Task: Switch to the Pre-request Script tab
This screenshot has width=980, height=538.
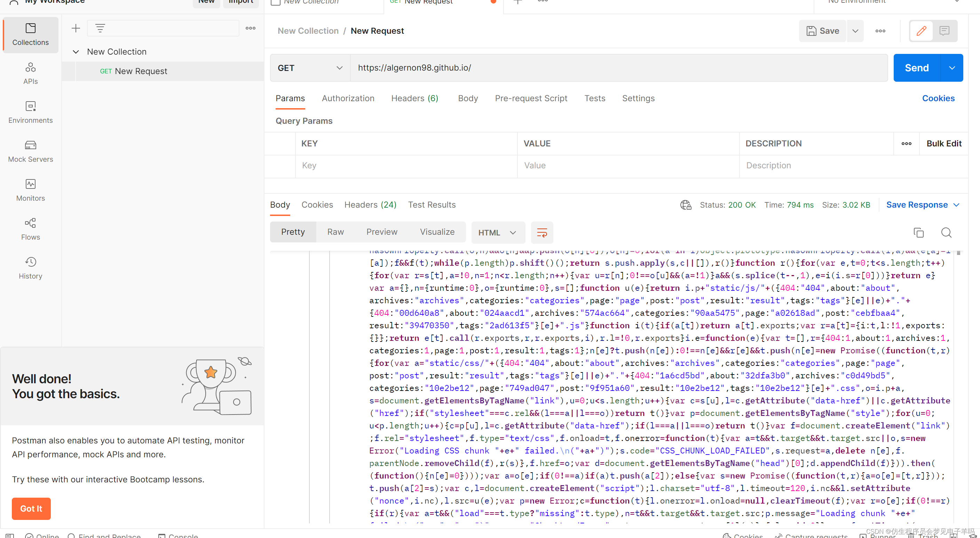Action: coord(531,98)
